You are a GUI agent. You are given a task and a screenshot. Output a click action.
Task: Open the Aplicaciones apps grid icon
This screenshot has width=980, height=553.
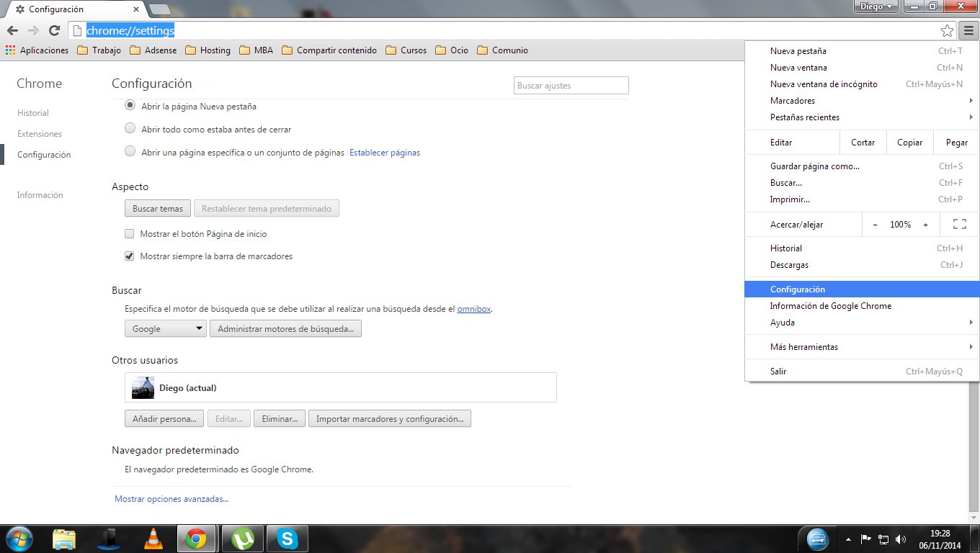(10, 50)
